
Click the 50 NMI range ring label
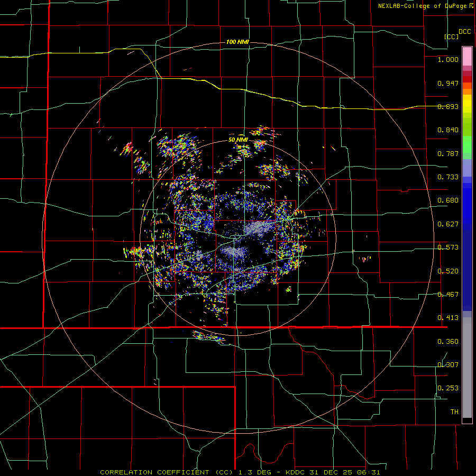pos(238,140)
